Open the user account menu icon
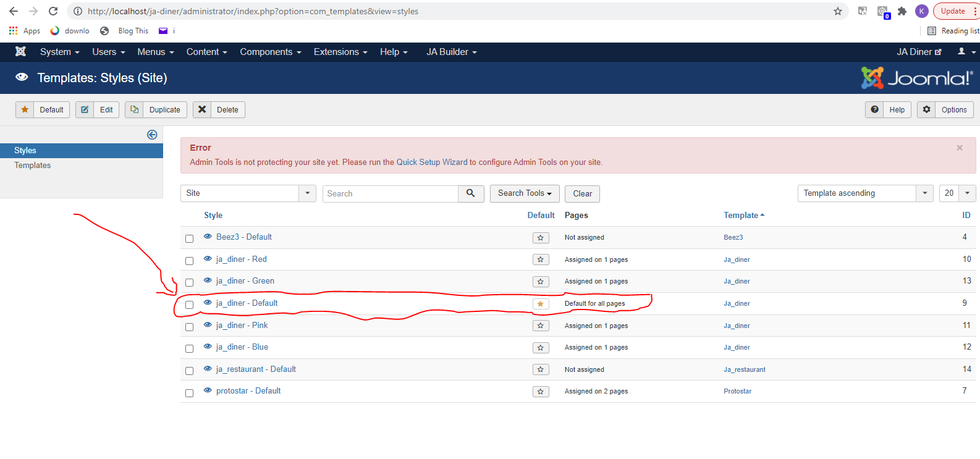This screenshot has height=459, width=980. pyautogui.click(x=966, y=52)
